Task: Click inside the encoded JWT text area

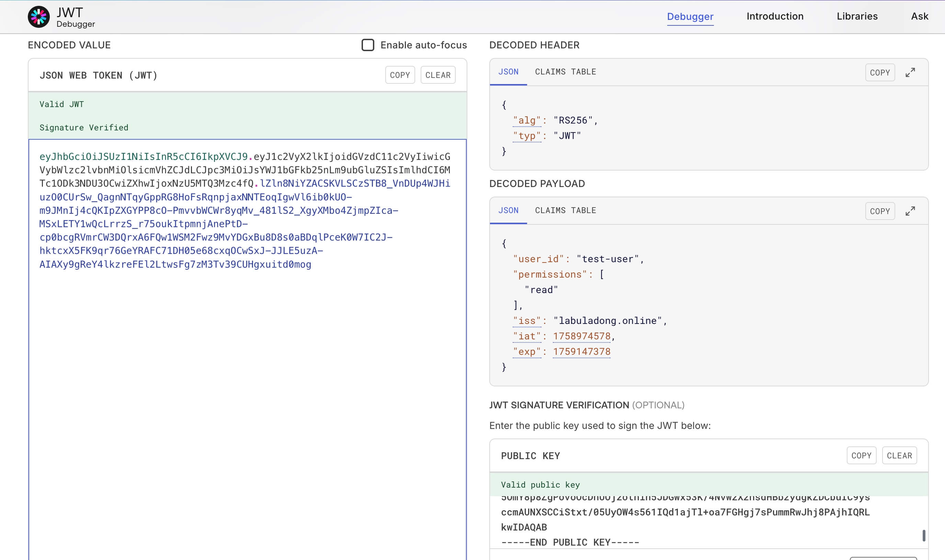Action: coord(247,377)
